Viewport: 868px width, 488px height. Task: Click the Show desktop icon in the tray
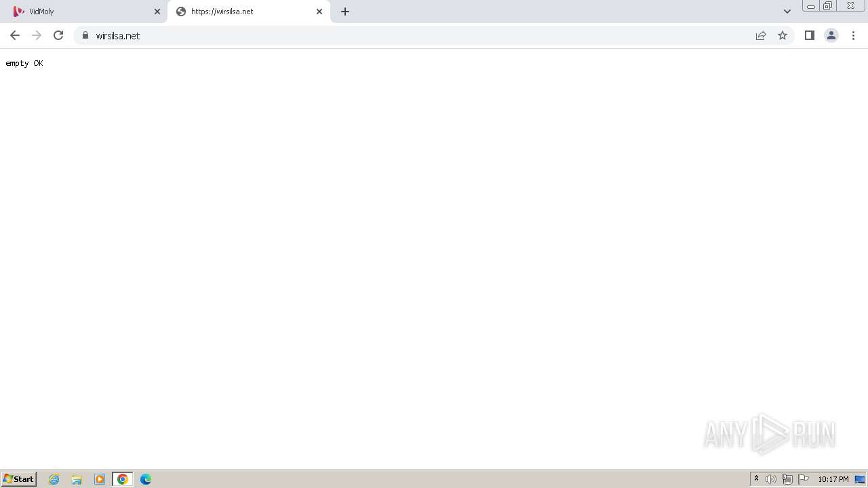pyautogui.click(x=860, y=479)
